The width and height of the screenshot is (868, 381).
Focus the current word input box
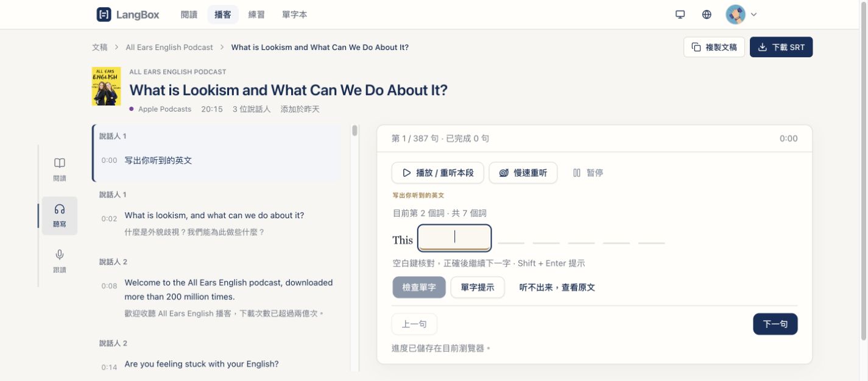454,238
